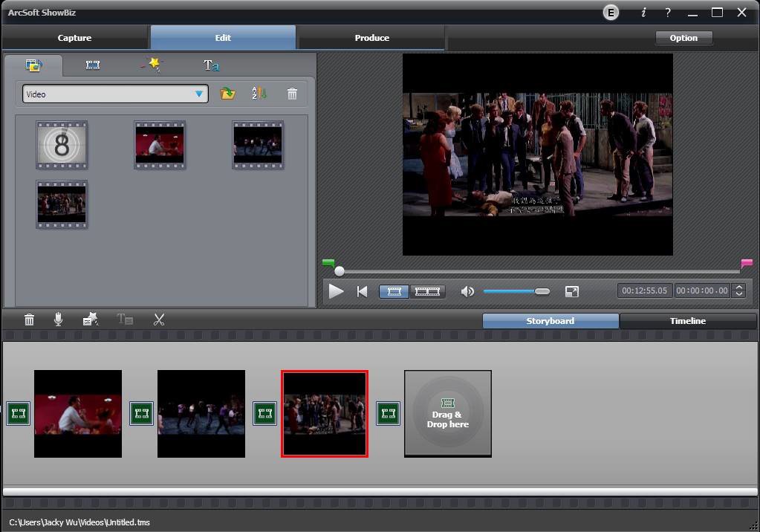Open the Produce tab
This screenshot has width=760, height=532.
point(371,38)
